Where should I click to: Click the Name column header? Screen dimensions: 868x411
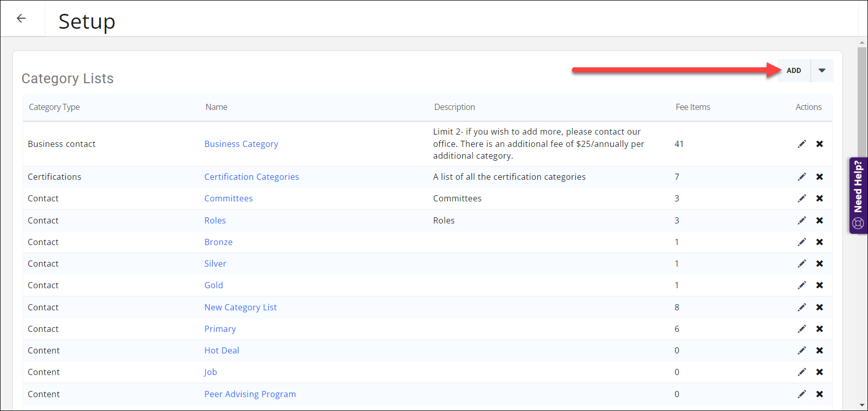tap(216, 107)
